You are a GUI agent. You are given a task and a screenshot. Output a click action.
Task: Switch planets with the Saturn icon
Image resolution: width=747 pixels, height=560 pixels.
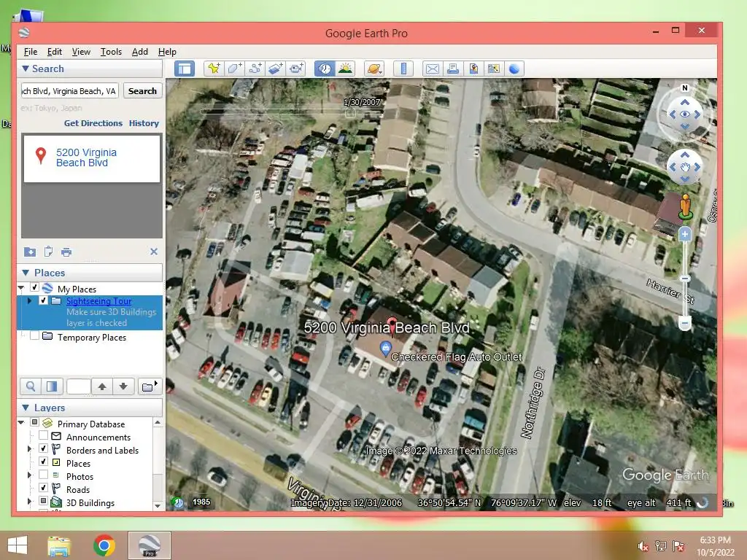pyautogui.click(x=374, y=69)
